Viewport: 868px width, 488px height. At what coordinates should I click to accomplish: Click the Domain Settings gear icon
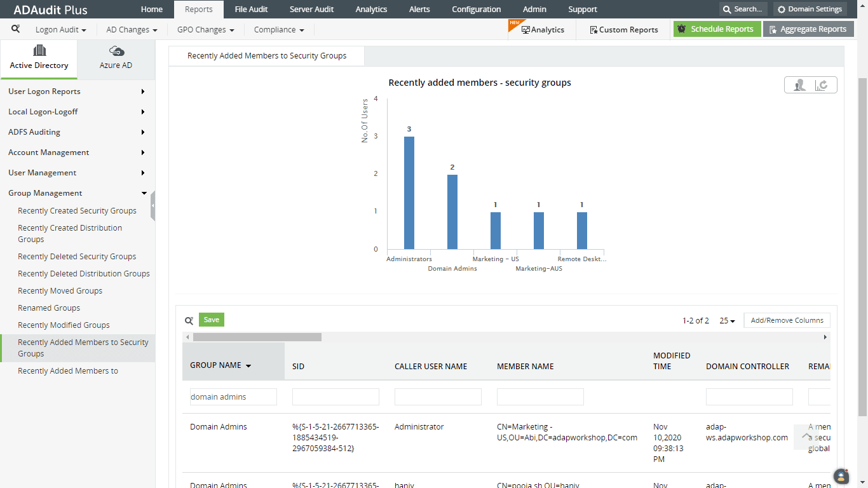[782, 9]
